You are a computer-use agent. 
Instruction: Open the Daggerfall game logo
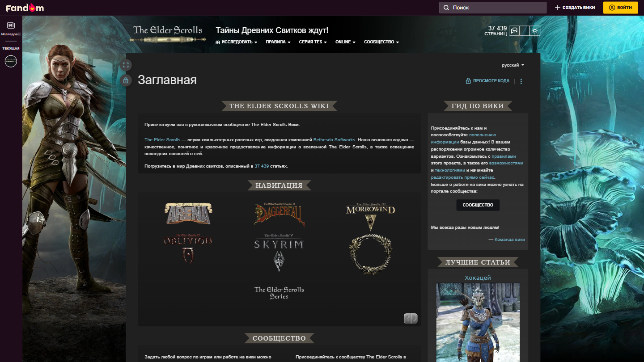click(280, 215)
